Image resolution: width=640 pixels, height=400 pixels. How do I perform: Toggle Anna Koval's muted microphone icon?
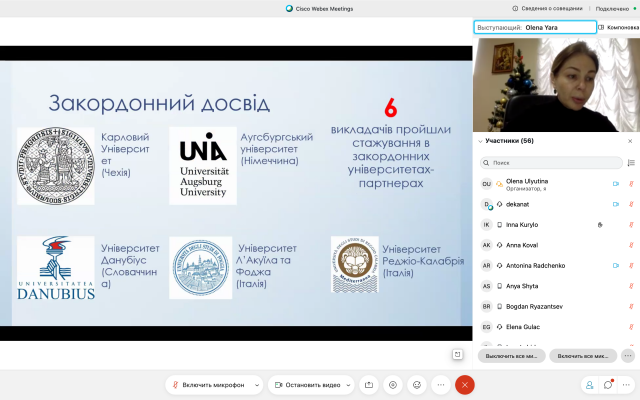(x=631, y=245)
